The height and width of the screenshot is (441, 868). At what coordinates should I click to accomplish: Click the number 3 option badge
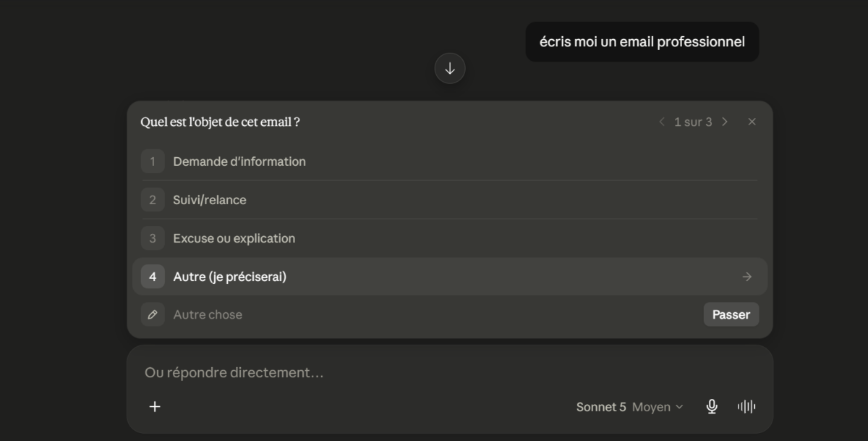(153, 238)
